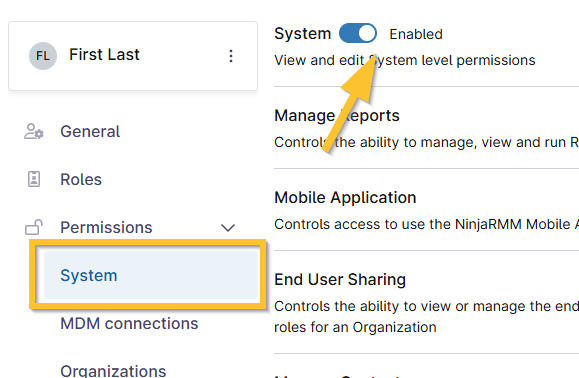This screenshot has width=579, height=378.
Task: Select the Permissions menu item
Action: point(106,227)
